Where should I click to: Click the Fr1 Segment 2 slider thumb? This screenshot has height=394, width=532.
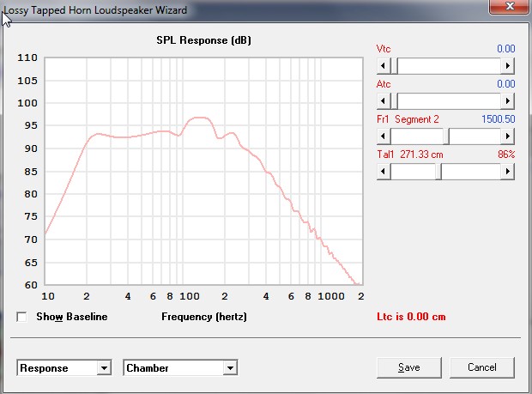point(446,136)
